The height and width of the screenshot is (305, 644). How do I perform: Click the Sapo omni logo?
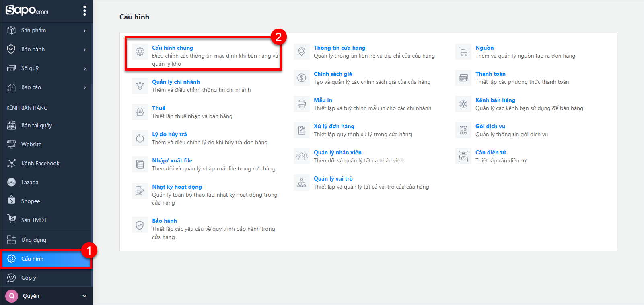click(27, 10)
